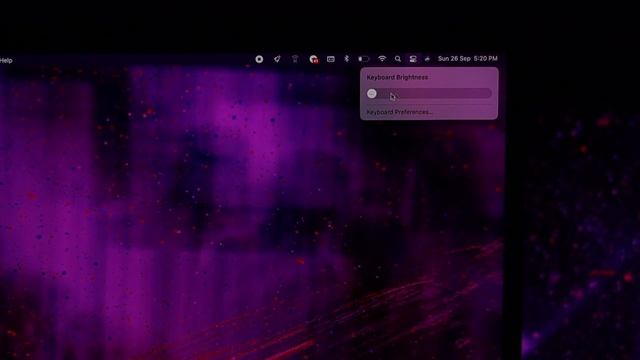Click the screen recording stop icon
This screenshot has height=360, width=640.
click(259, 59)
